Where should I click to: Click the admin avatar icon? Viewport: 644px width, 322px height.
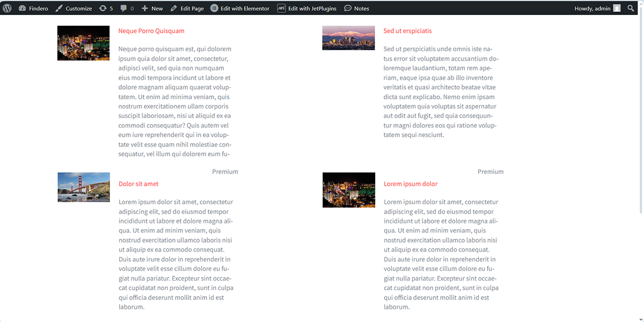point(617,9)
